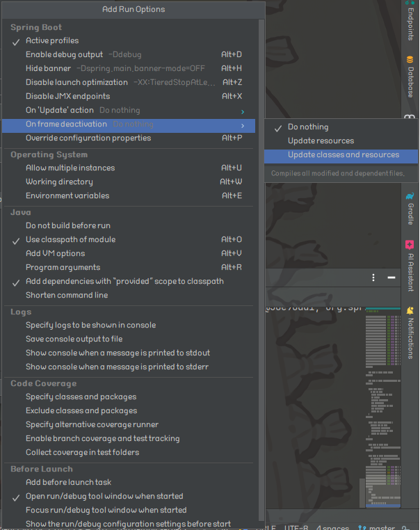Enable Allow multiple instances option
This screenshot has height=530, width=420.
tap(129, 168)
